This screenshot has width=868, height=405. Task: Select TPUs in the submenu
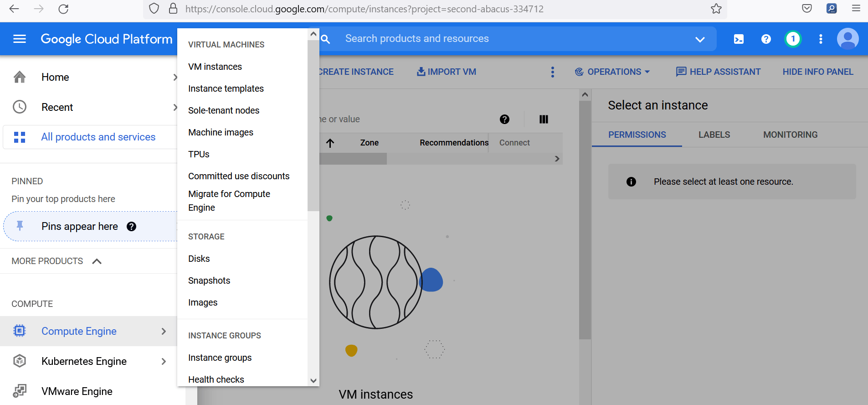tap(199, 154)
